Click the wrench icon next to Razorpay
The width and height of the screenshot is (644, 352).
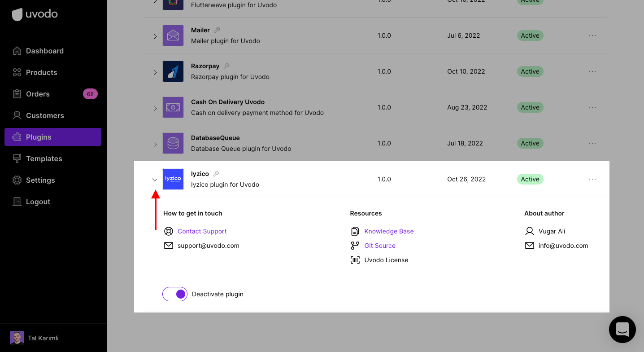click(x=226, y=66)
